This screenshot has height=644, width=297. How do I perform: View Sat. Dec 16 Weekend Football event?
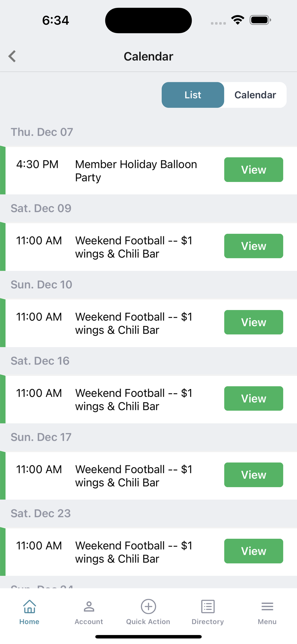[x=253, y=398]
